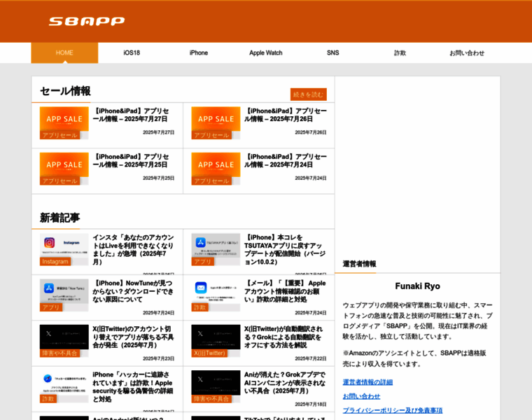
Task: Open the APP SALE thumbnail for 7月24日
Action: tap(216, 164)
